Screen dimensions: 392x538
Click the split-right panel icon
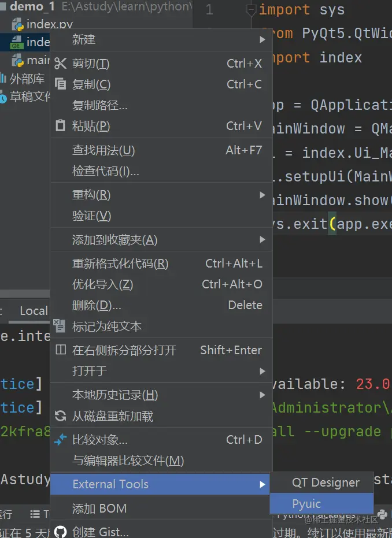tap(61, 350)
